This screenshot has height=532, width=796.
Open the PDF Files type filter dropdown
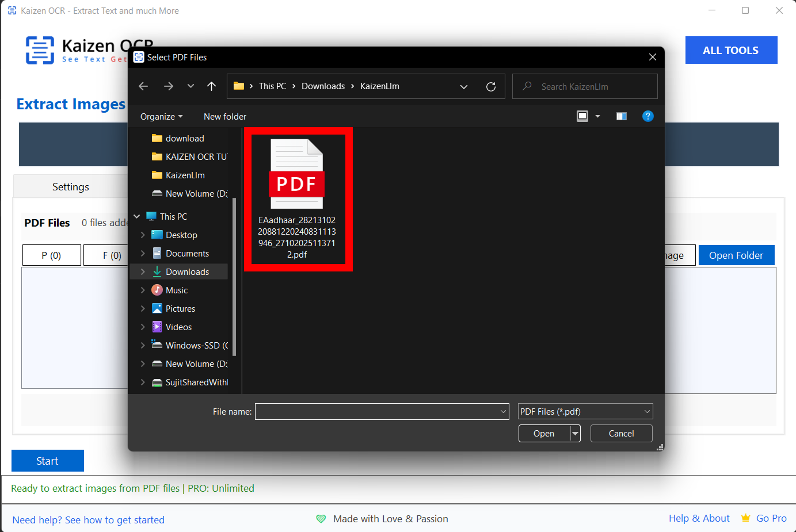(x=585, y=412)
